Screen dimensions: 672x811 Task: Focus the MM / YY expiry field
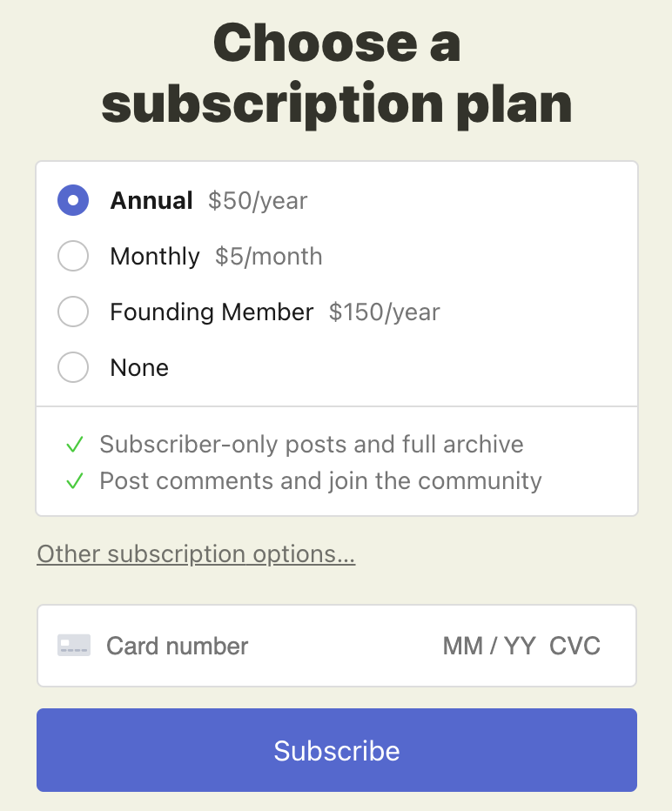point(488,646)
